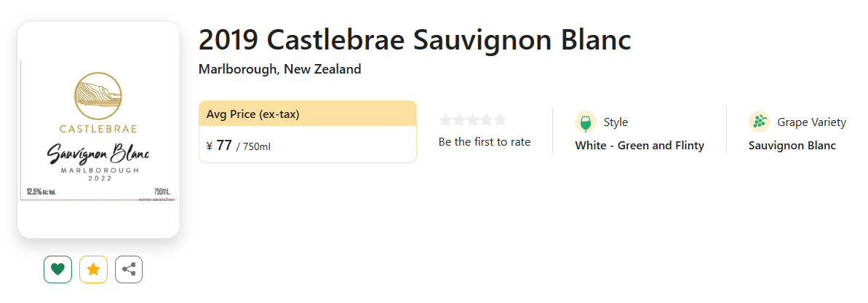868x303 pixels.
Task: Open the wine label image thumbnail
Action: 98,130
